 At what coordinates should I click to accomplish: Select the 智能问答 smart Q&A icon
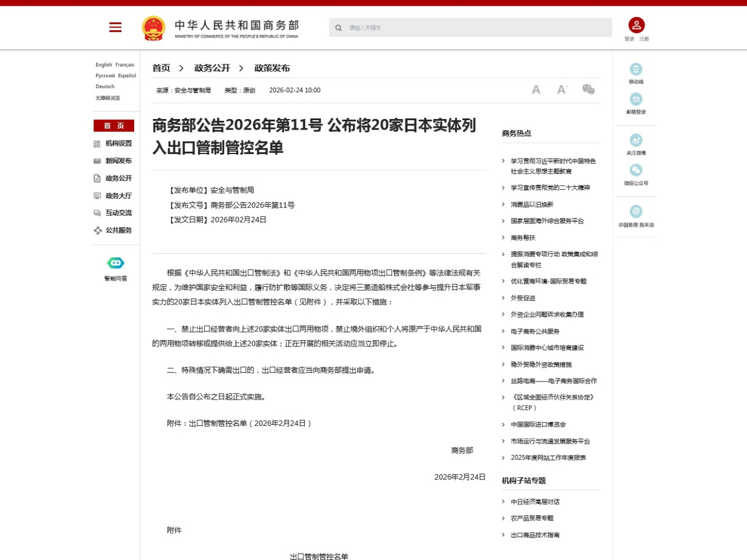click(x=114, y=263)
